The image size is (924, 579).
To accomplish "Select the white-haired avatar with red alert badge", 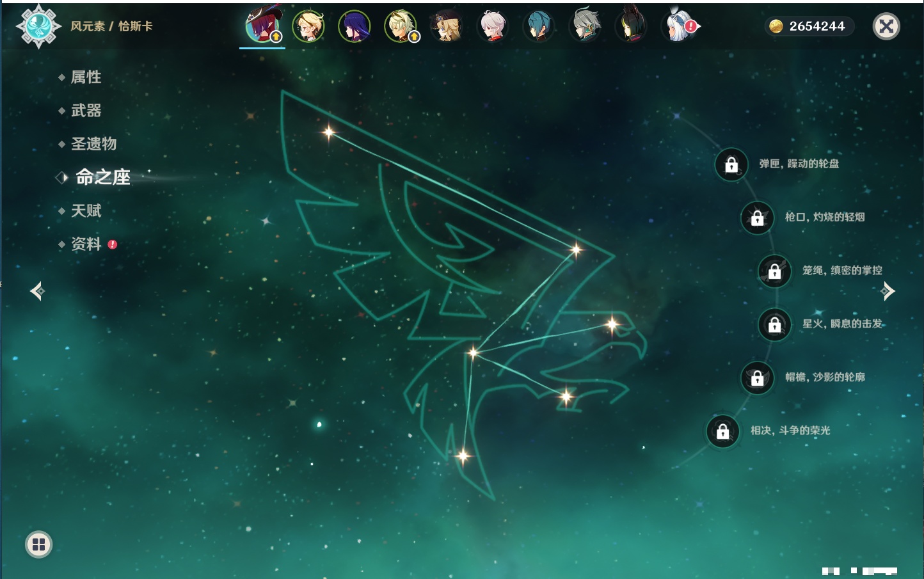I will click(680, 26).
